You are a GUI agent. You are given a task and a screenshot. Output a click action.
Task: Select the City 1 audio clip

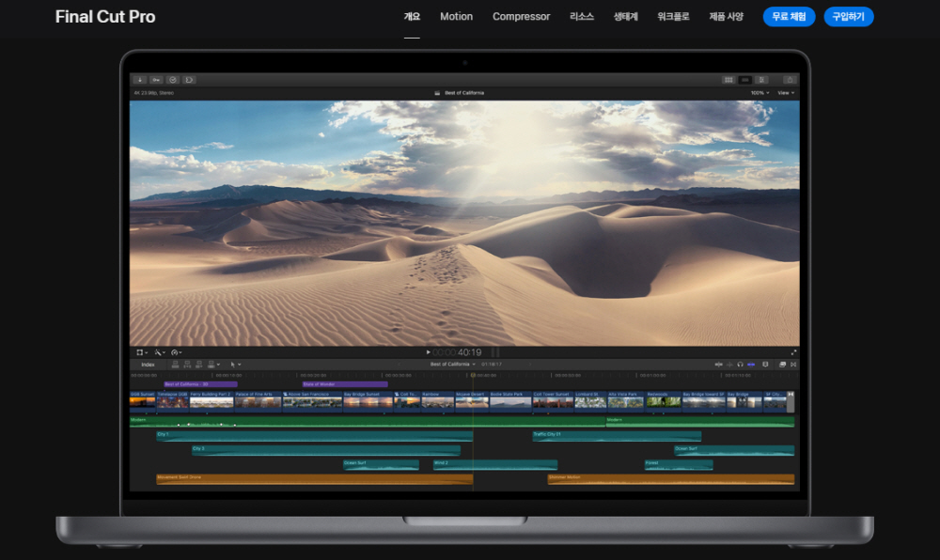(314, 436)
